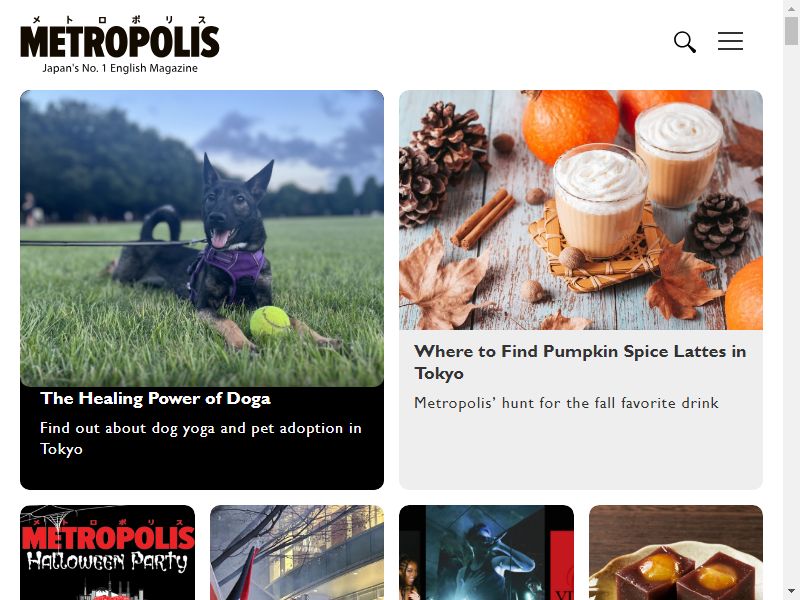Open the search magnifier icon
The image size is (800, 600).
pos(685,42)
